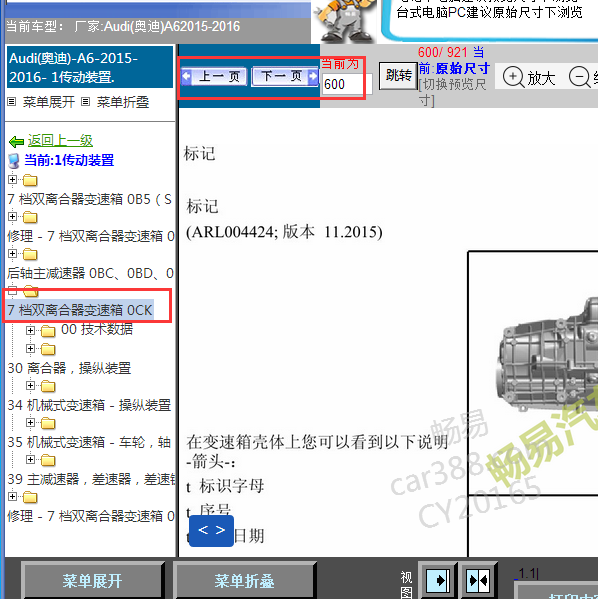The width and height of the screenshot is (598, 599).
Task: Click the Audi(奥迪)-A6-2015-2016 sidebar header
Action: coord(90,68)
